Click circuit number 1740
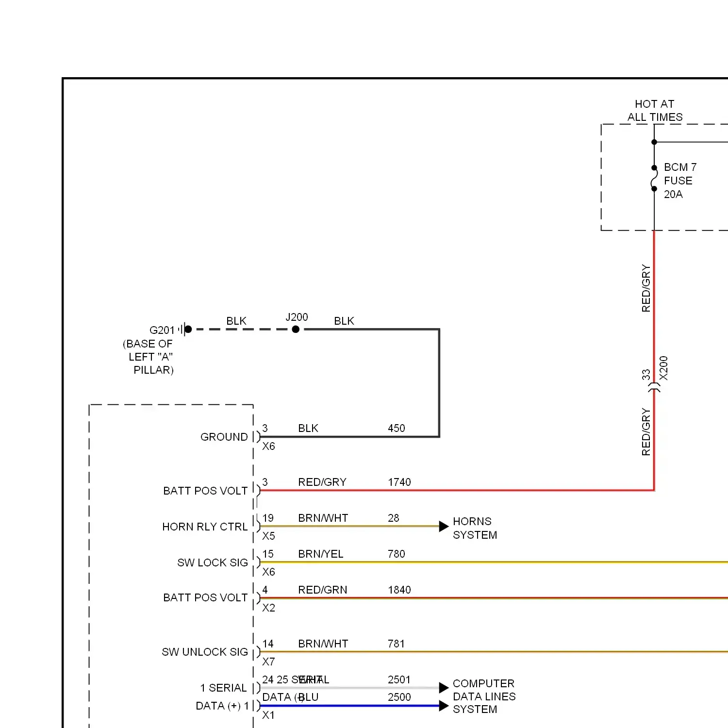 [399, 482]
